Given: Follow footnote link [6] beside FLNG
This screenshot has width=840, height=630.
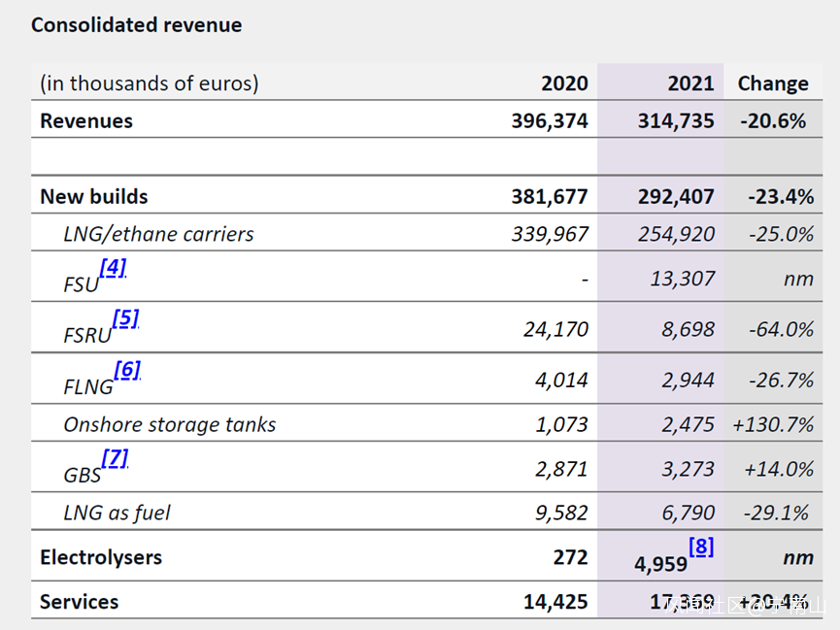Looking at the screenshot, I should pyautogui.click(x=127, y=370).
